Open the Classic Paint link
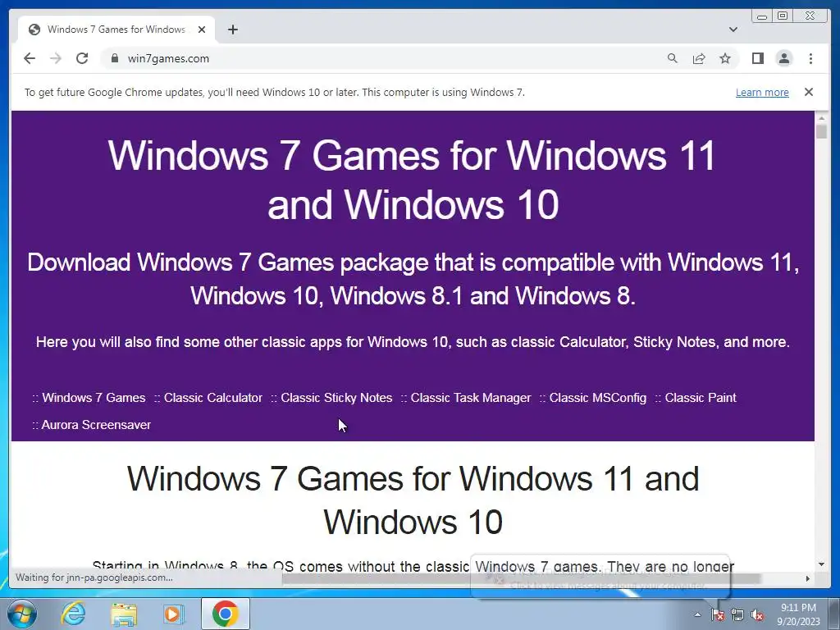This screenshot has height=630, width=840. 701,398
